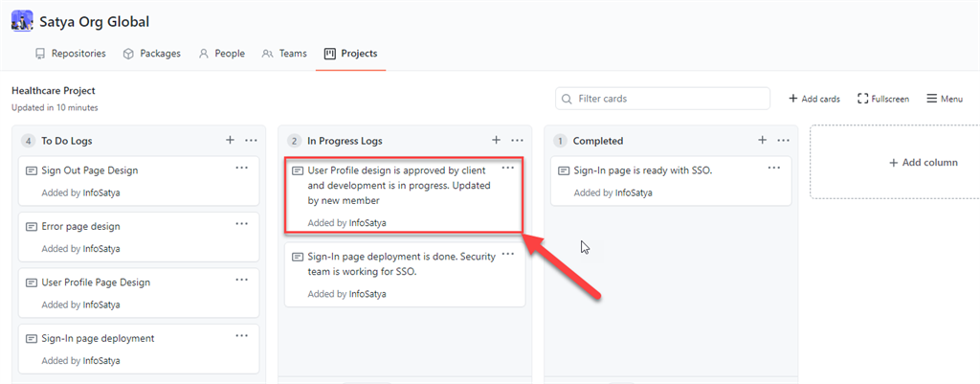The width and height of the screenshot is (980, 384).
Task: Click InfoSatya link on User Profile Page Design card
Action: (x=101, y=305)
